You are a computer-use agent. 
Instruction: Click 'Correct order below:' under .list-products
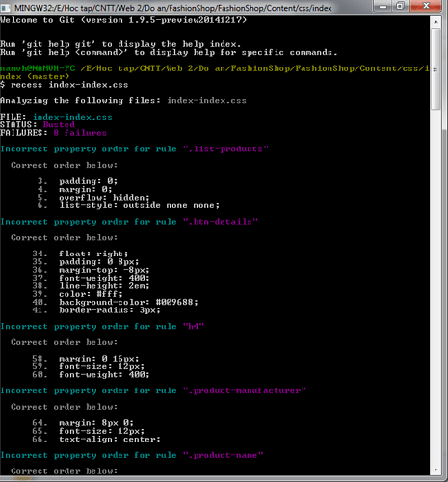(x=65, y=165)
